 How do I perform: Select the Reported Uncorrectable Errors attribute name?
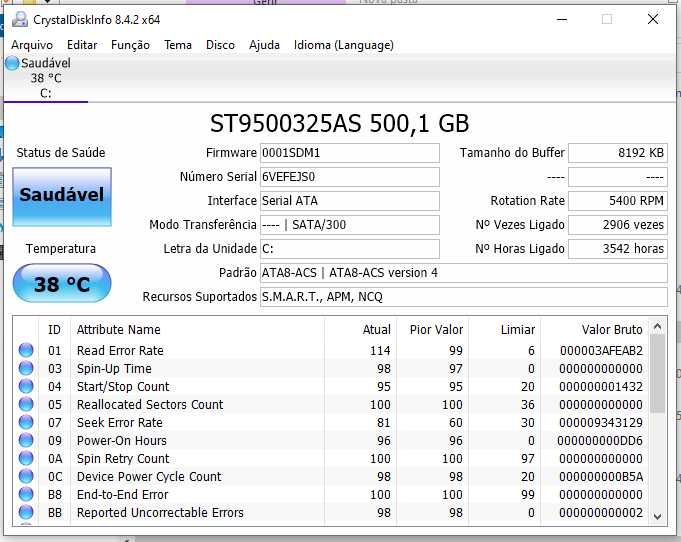[x=160, y=513]
